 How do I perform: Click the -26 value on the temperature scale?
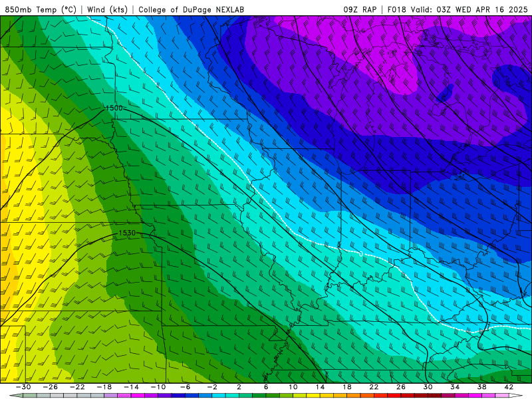click(51, 387)
